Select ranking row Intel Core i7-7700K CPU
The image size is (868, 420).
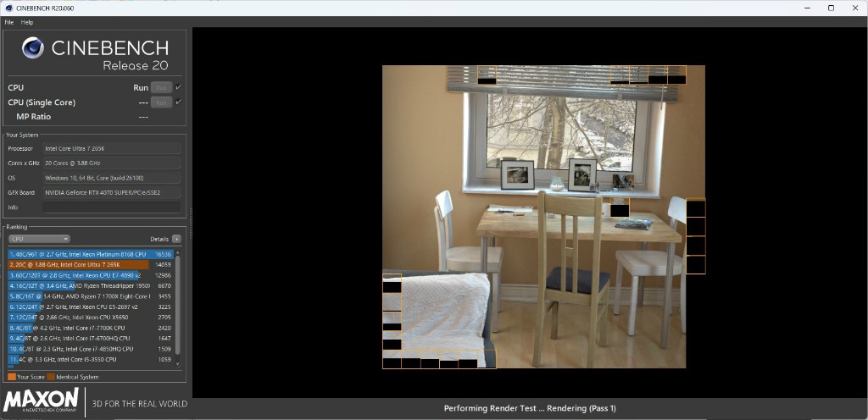[x=90, y=328]
